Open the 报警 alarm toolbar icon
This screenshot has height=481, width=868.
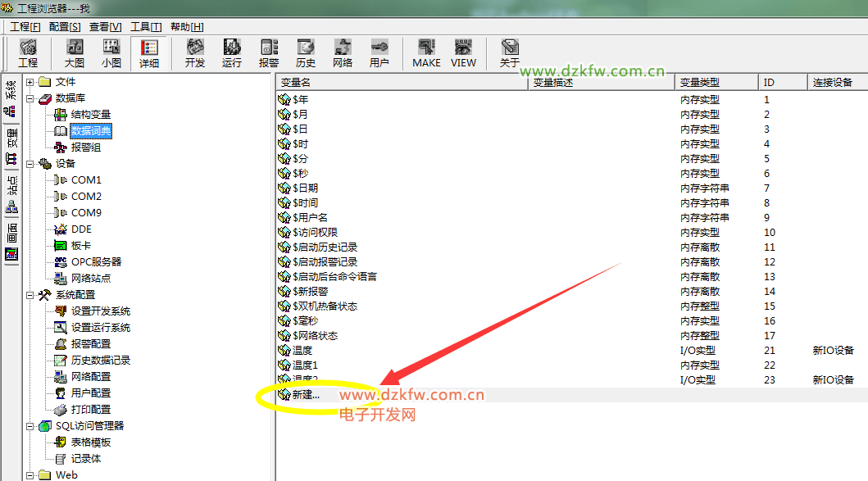click(x=269, y=53)
